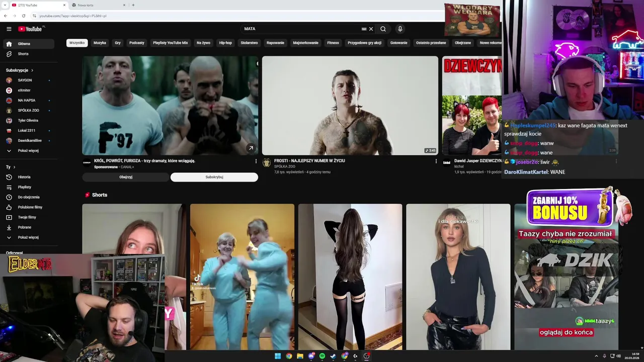644x362 pixels.
Task: Expand the Subskrypcje section chevron
Action: tap(32, 70)
